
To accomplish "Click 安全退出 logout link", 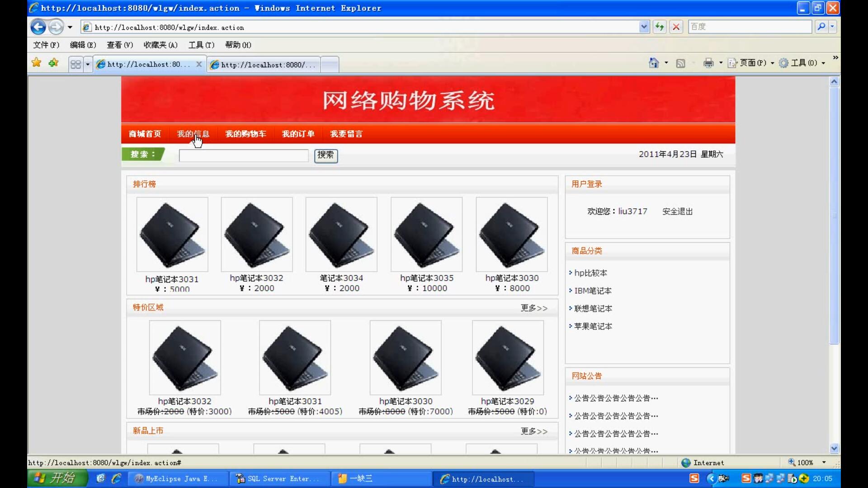I will [677, 211].
